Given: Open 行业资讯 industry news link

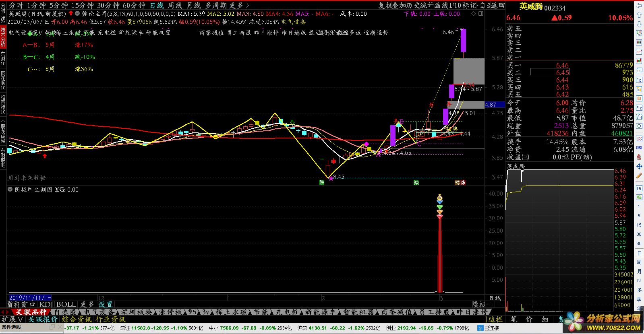Looking at the screenshot, I should coord(111,319).
